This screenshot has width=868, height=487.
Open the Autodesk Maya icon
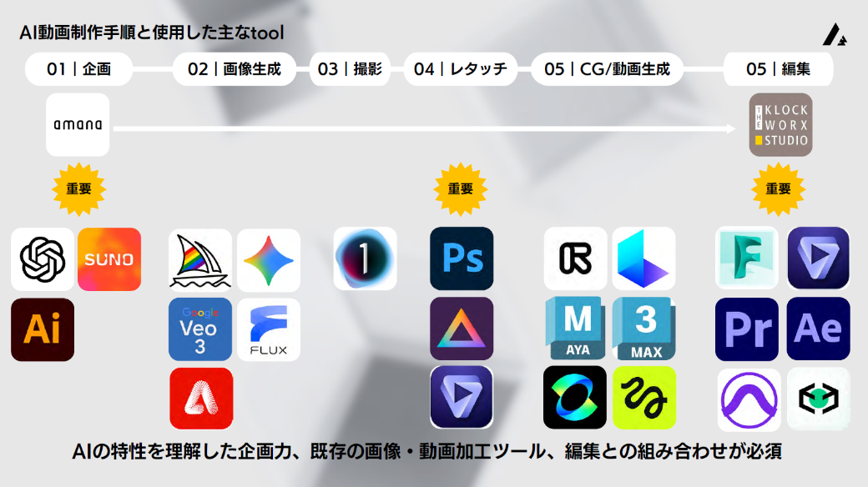(x=575, y=328)
